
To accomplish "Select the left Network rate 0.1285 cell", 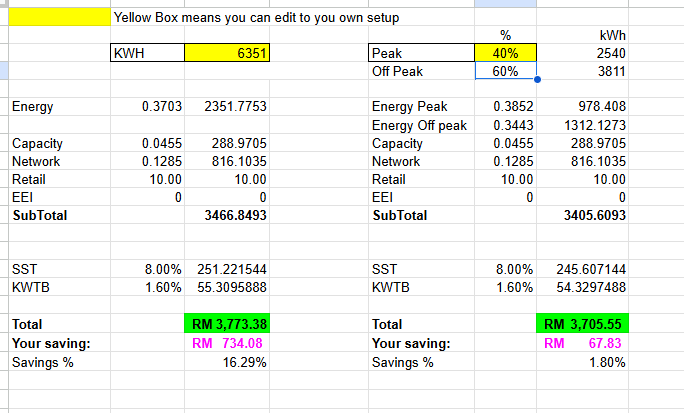I will (x=147, y=161).
